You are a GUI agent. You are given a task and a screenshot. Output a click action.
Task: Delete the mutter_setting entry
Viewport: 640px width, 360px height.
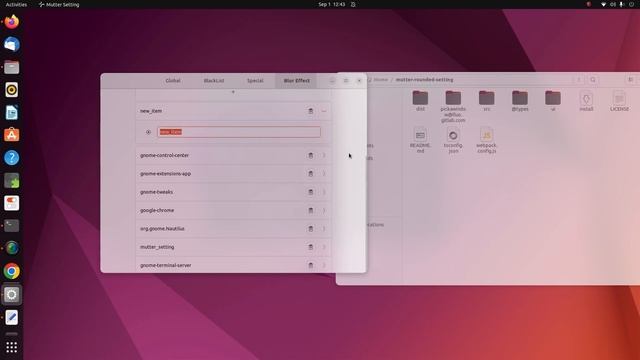(311, 247)
